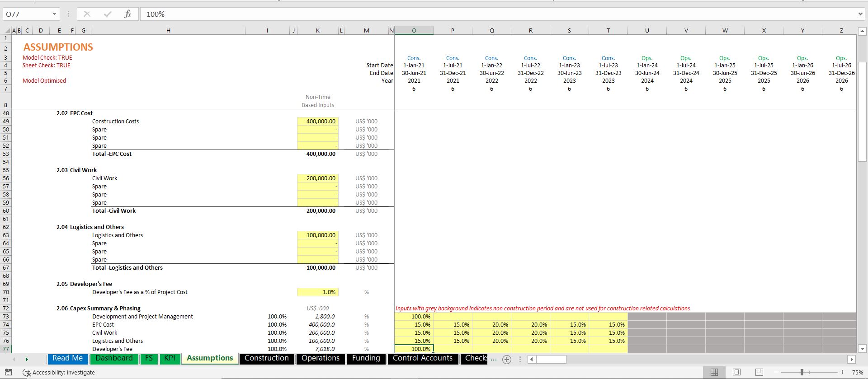
Task: Select Construction Costs 400,000.00 input cell
Action: [318, 122]
